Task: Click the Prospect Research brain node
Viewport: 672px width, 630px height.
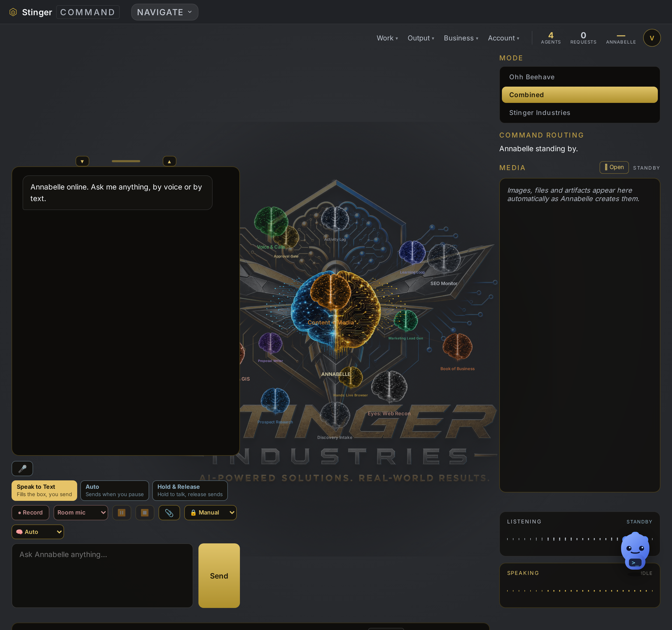Action: coord(275,401)
